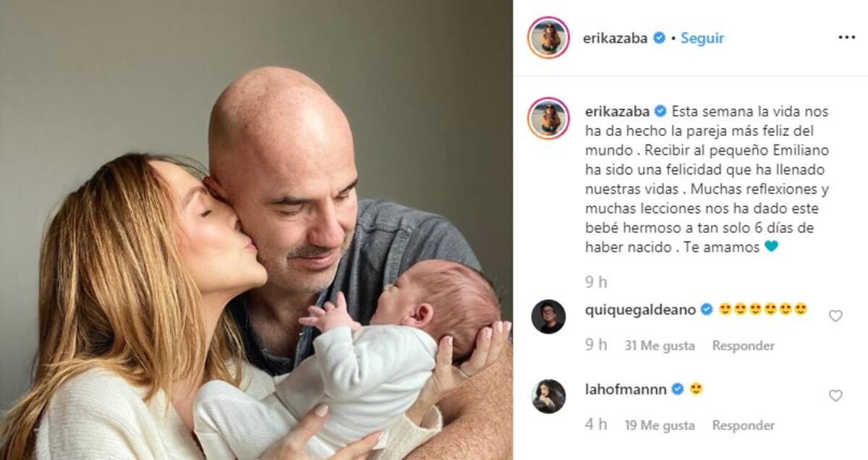868x460 pixels.
Task: Open lahofmannn username link
Action: tap(625, 389)
